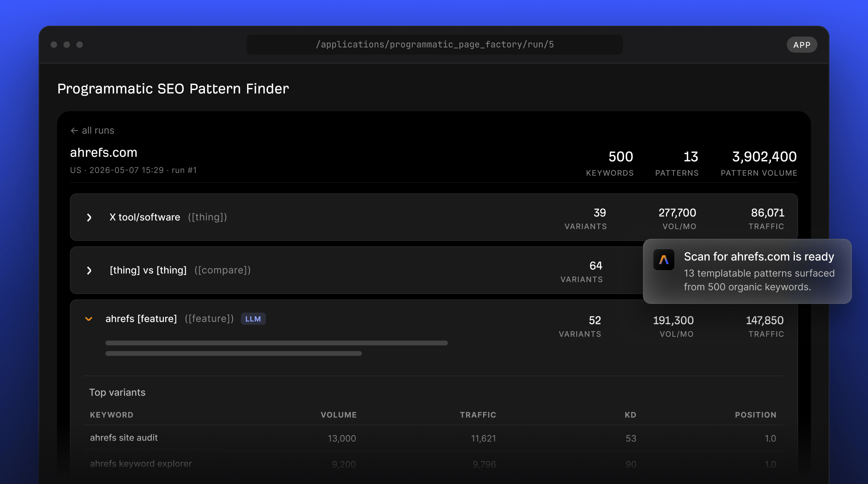
Task: Click traffic 11,621 for ahrefs site audit
Action: click(483, 439)
